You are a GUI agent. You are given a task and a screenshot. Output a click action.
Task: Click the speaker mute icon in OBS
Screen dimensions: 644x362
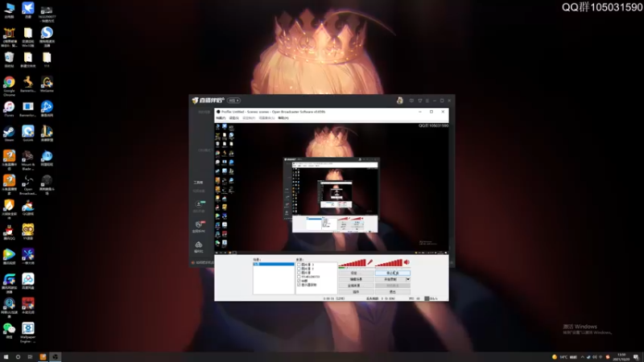point(407,262)
